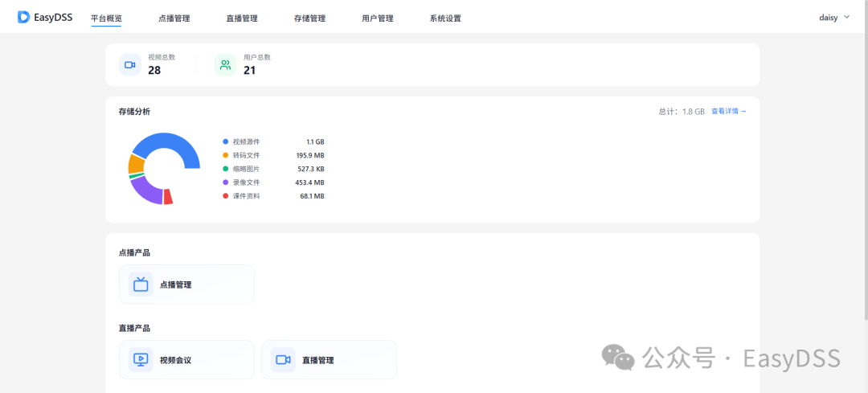
Task: Expand the daisy user dropdown arrow
Action: tap(846, 17)
